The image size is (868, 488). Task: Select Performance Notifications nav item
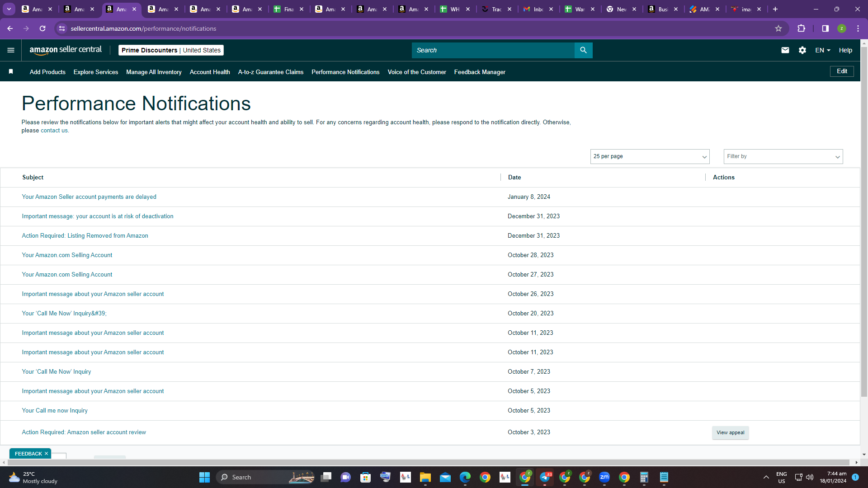pyautogui.click(x=345, y=72)
